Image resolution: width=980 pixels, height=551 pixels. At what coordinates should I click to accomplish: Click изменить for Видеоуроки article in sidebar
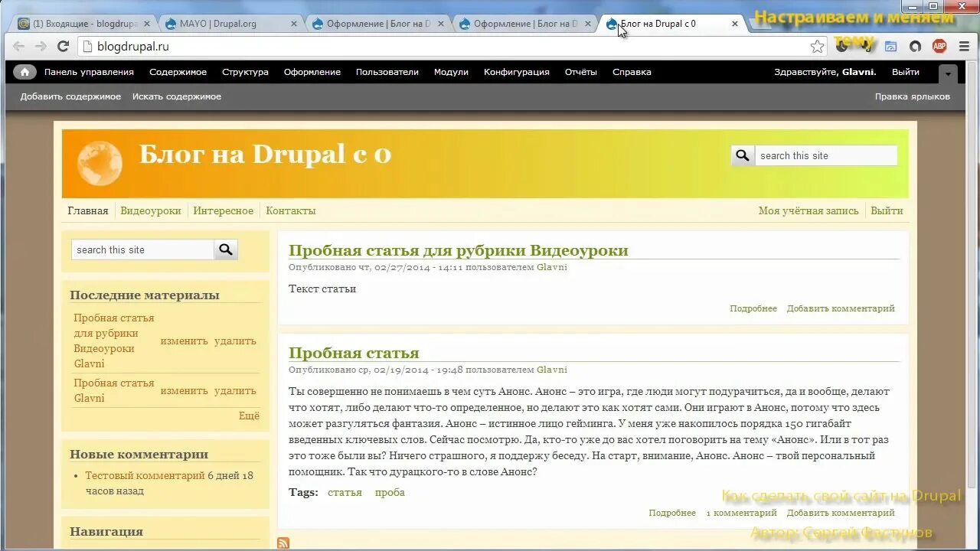tap(184, 341)
